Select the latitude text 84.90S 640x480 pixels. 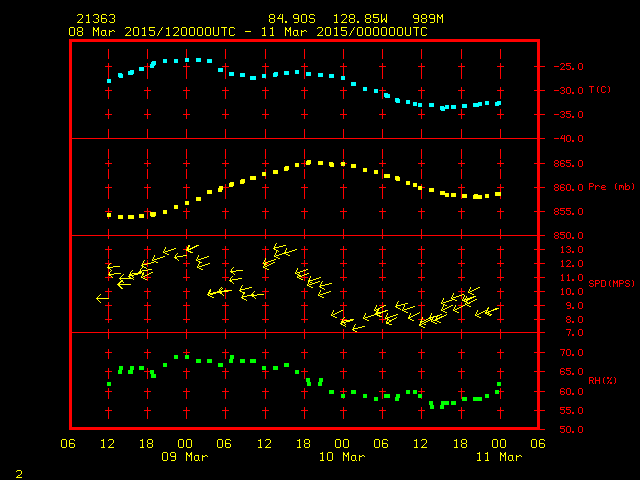[292, 19]
